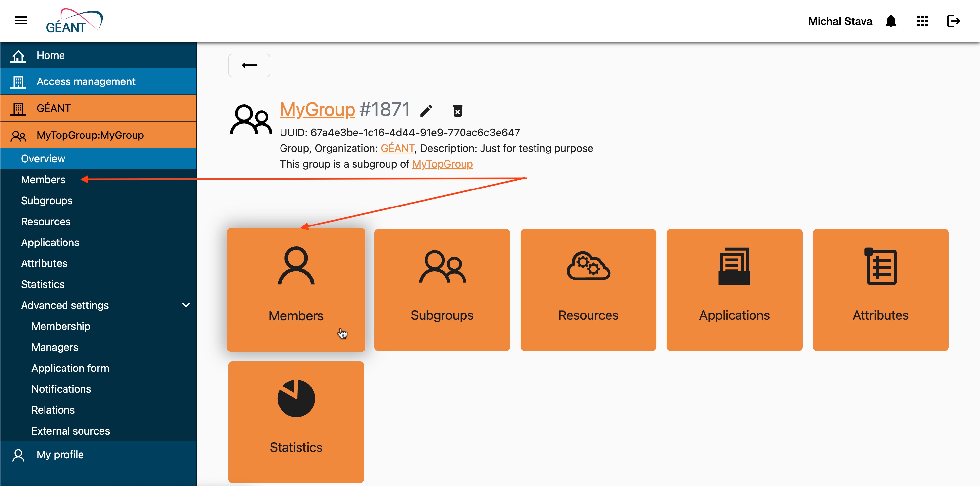This screenshot has height=486, width=980.
Task: Click the Members tile person icon
Action: [296, 266]
